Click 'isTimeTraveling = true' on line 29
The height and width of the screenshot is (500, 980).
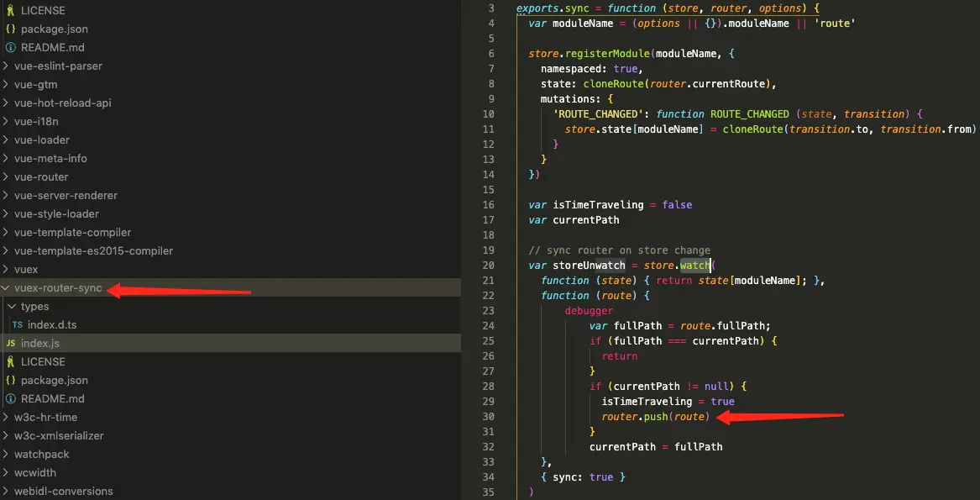668,401
